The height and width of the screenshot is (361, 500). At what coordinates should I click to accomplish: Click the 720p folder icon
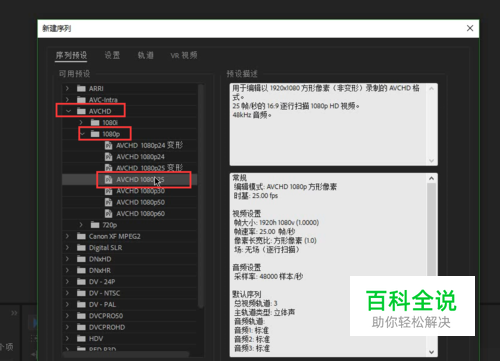pyautogui.click(x=95, y=225)
